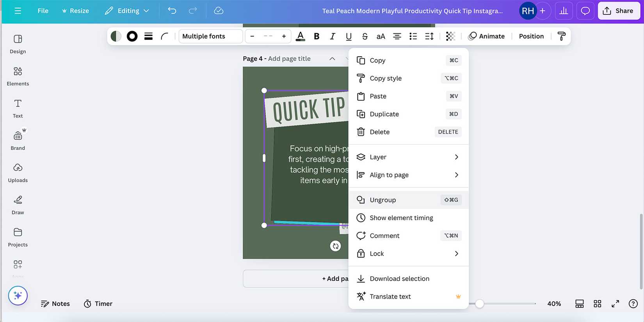Open the Draw tool panel
Screen dimensions: 644x322
tap(18, 205)
